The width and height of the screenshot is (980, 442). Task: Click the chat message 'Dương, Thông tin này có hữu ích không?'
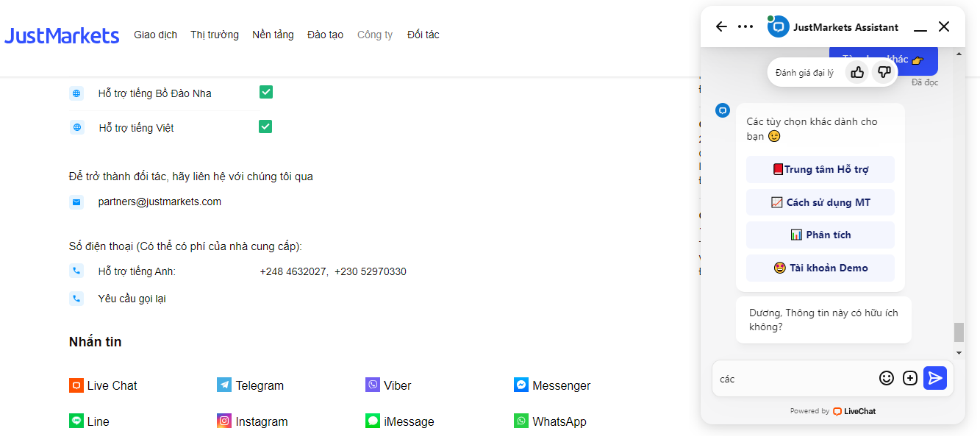point(823,320)
